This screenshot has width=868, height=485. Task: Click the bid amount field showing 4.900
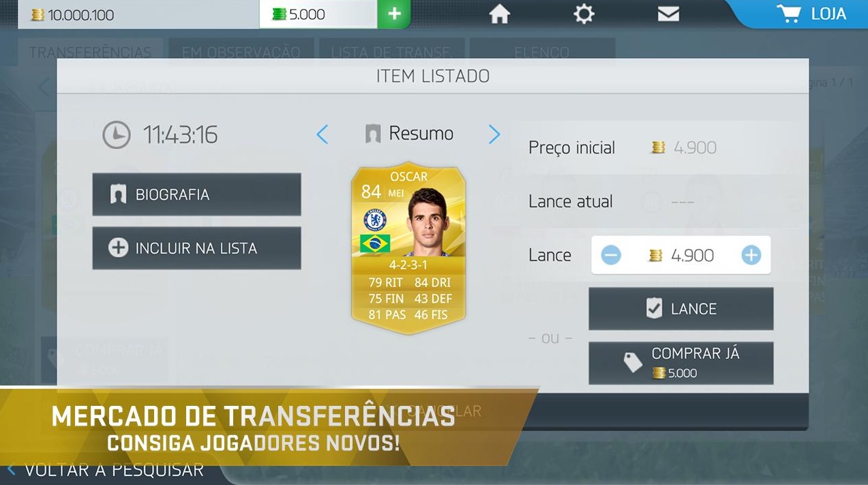680,255
